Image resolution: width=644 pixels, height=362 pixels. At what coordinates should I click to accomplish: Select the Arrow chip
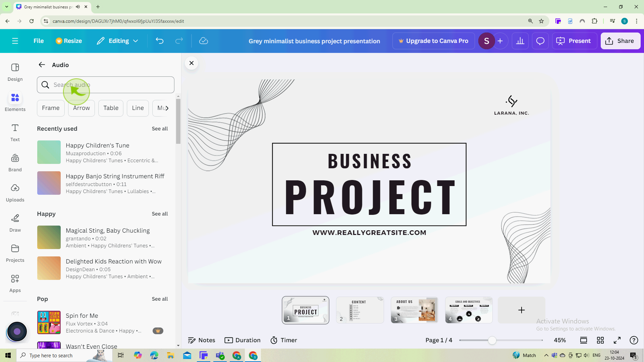click(x=82, y=108)
